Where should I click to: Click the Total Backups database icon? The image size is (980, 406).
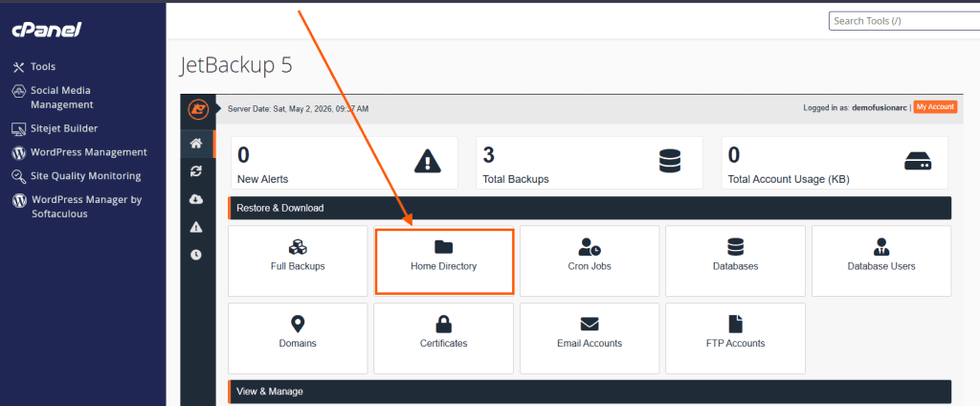[x=669, y=161]
